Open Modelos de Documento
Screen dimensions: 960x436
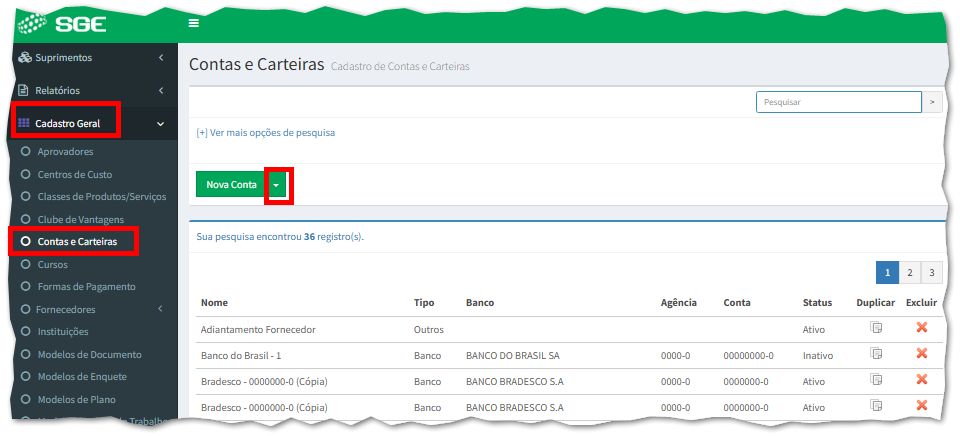click(89, 355)
